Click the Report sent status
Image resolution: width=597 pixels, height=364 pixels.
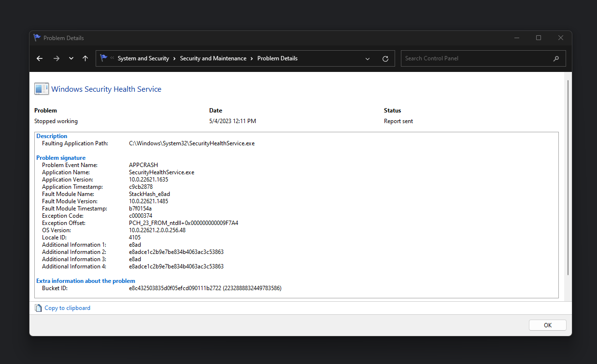[398, 121]
